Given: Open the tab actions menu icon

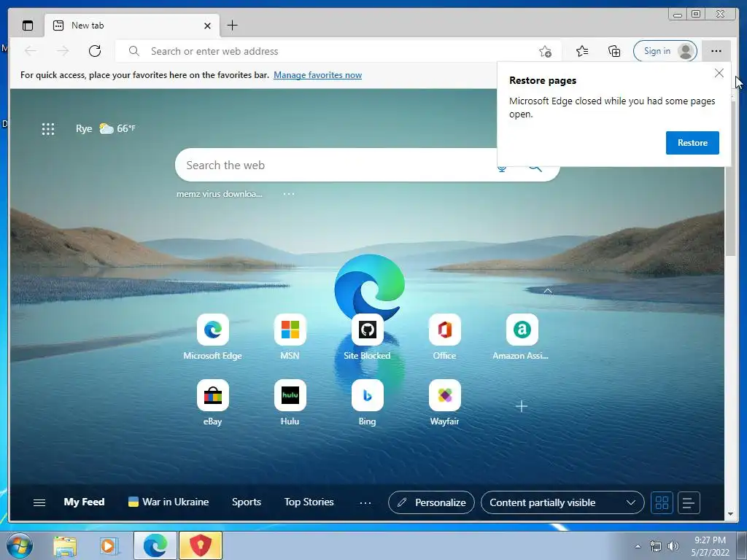Looking at the screenshot, I should [28, 26].
